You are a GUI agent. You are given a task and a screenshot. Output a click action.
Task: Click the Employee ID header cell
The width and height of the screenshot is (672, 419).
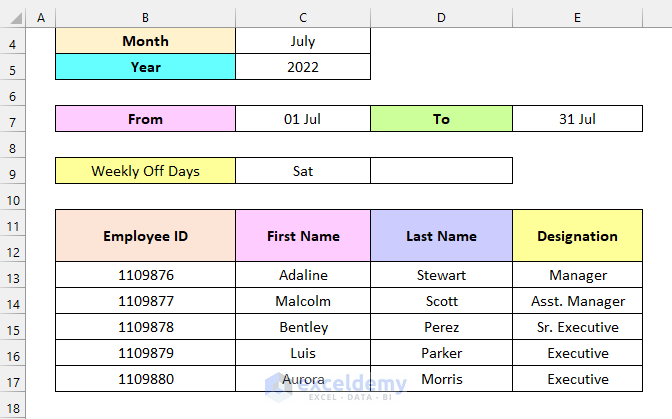145,236
